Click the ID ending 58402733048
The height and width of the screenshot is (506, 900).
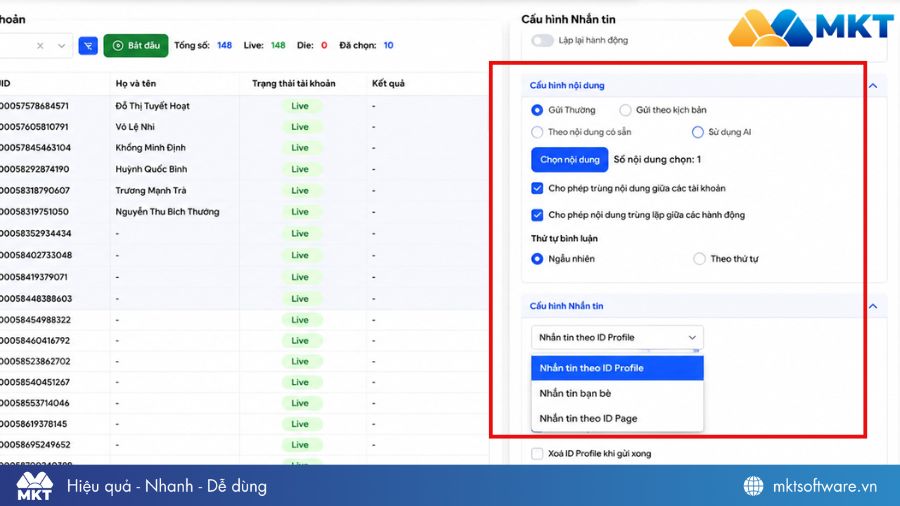pos(36,255)
